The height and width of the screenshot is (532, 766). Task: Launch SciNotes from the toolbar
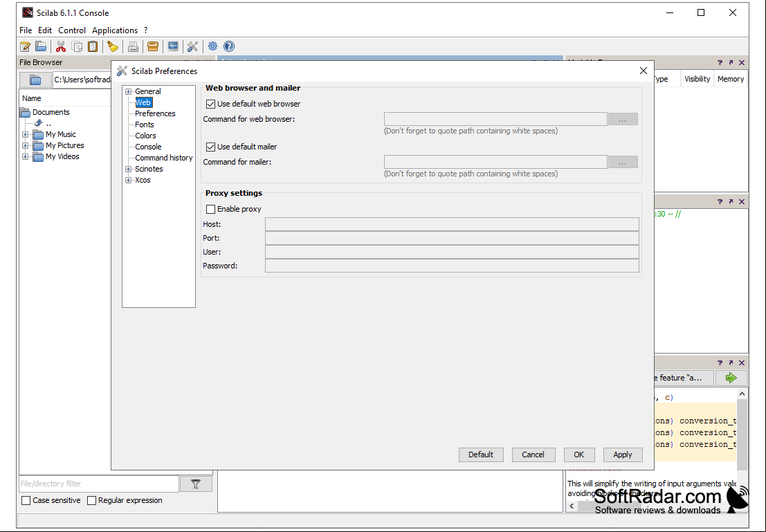[26, 46]
